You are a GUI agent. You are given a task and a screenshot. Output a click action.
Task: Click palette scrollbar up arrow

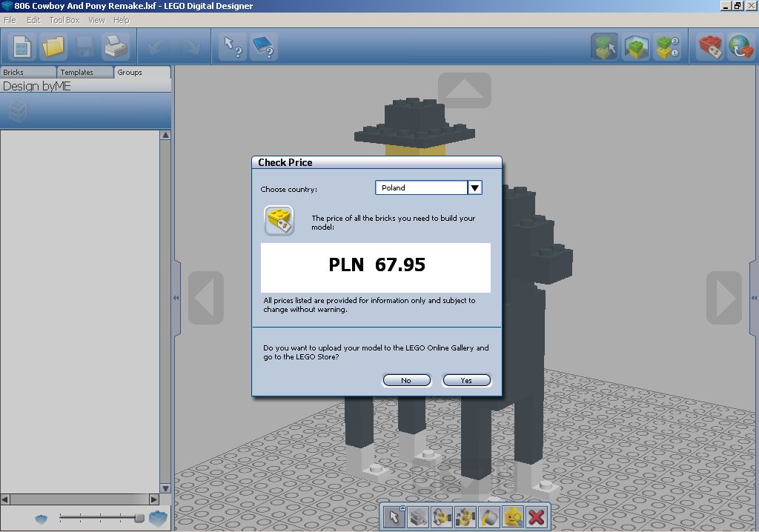click(165, 135)
